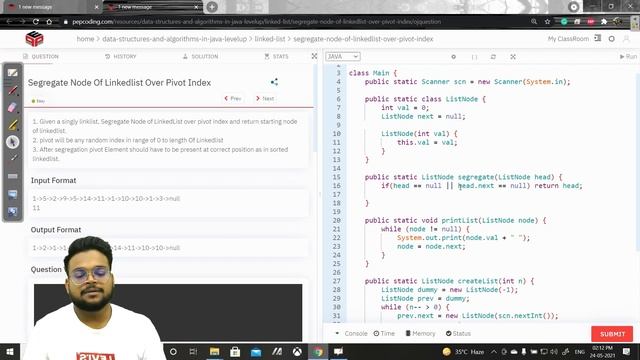The height and width of the screenshot is (360, 640).
Task: Expand code editor to fullscreen
Action: tap(513, 57)
